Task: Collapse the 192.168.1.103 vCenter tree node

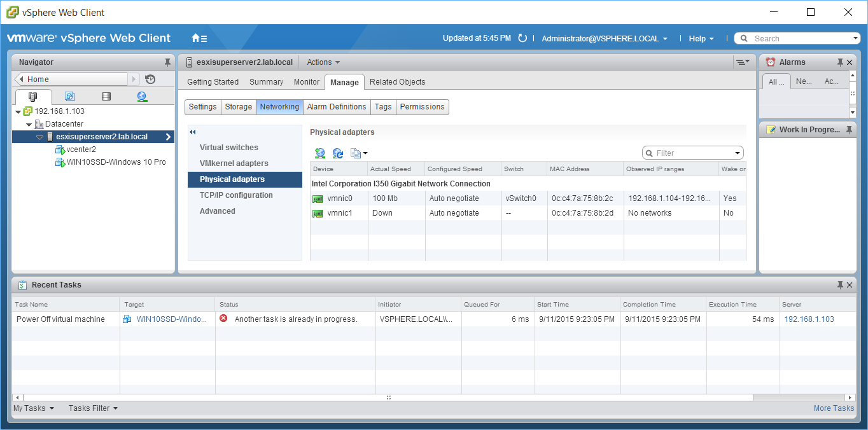Action: click(x=18, y=111)
